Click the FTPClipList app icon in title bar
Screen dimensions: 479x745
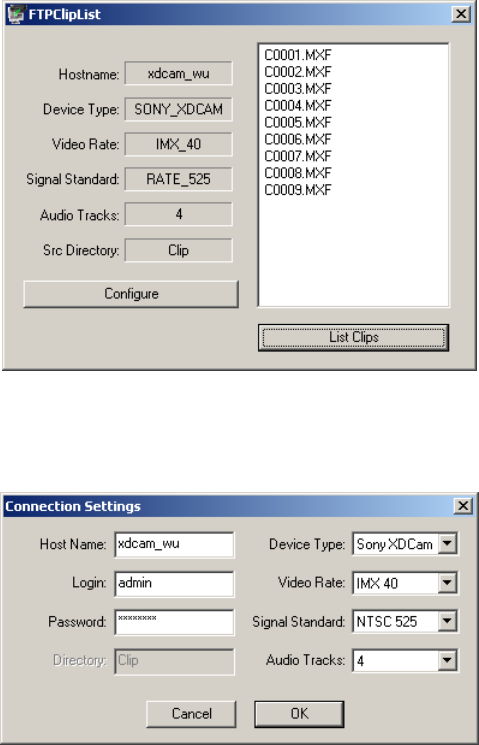tap(16, 14)
